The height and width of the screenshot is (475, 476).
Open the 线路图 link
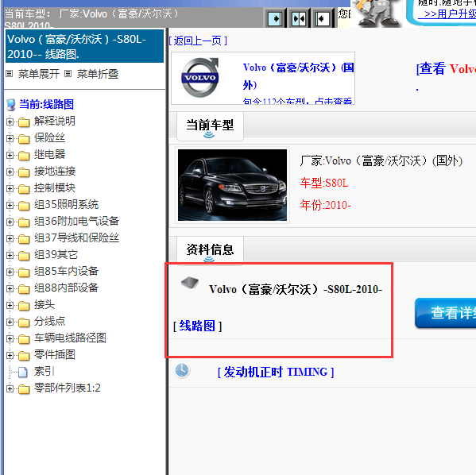pos(197,326)
